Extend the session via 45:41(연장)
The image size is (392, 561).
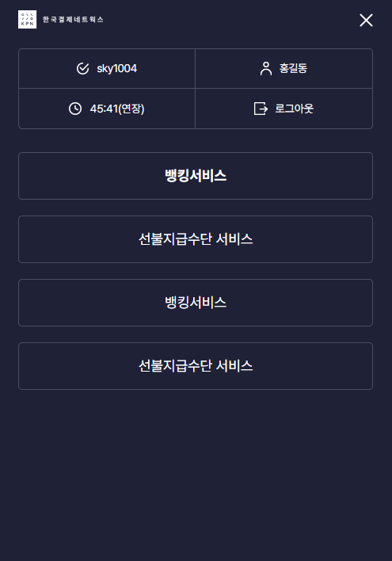coord(117,109)
